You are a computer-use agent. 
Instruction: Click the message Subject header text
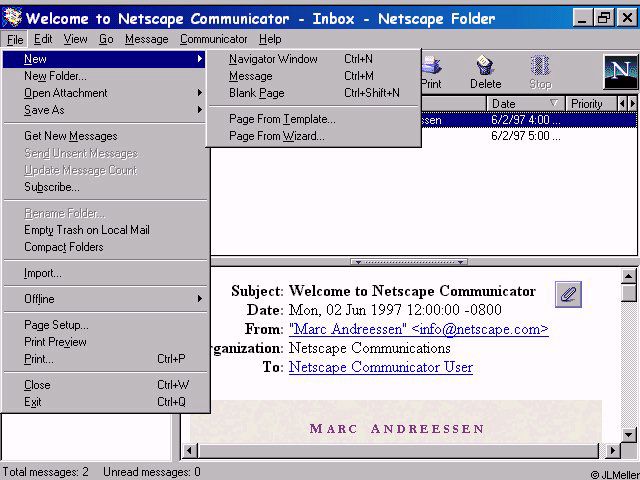click(x=412, y=291)
